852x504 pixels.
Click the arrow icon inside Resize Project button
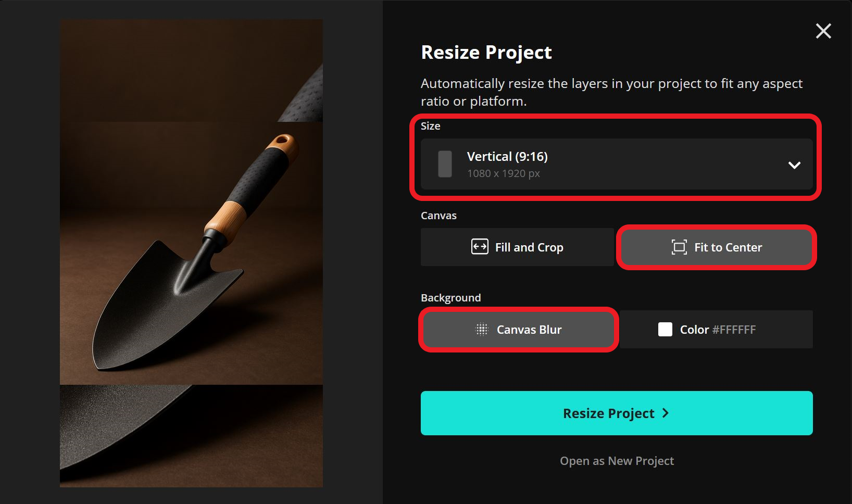tap(665, 413)
